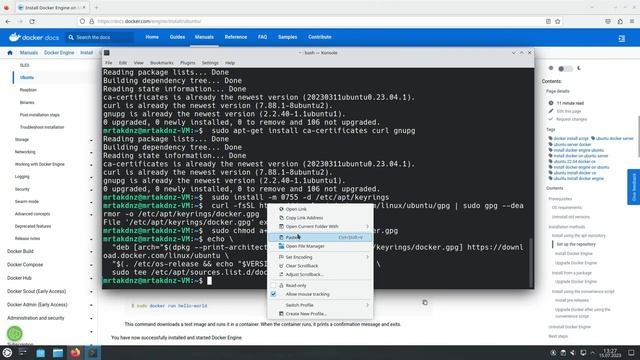Click the Contribute nav link
640x360 pixels.
[x=320, y=37]
